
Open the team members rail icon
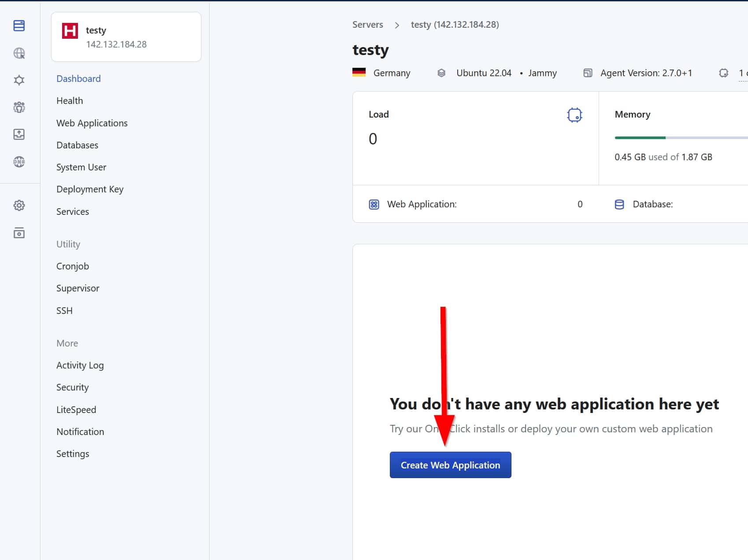(x=19, y=107)
